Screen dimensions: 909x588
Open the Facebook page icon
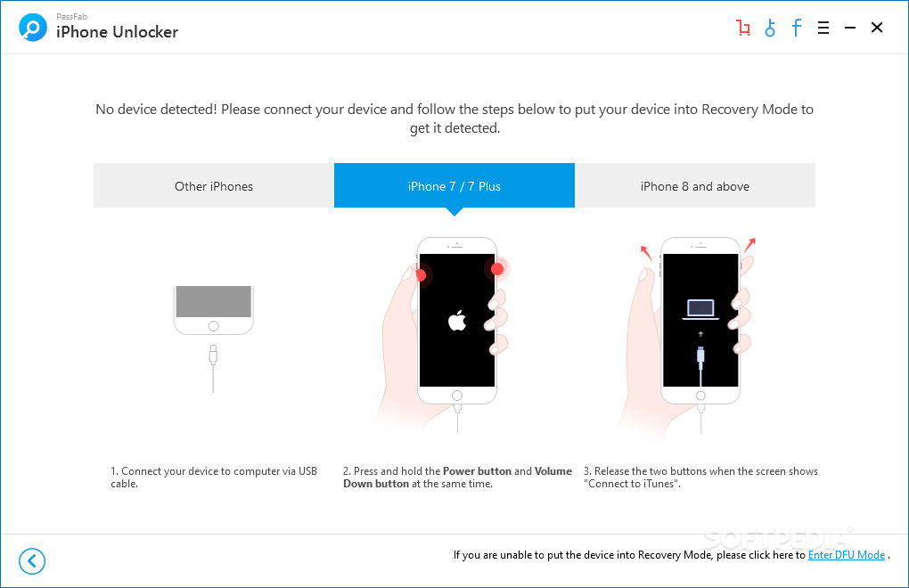(797, 28)
